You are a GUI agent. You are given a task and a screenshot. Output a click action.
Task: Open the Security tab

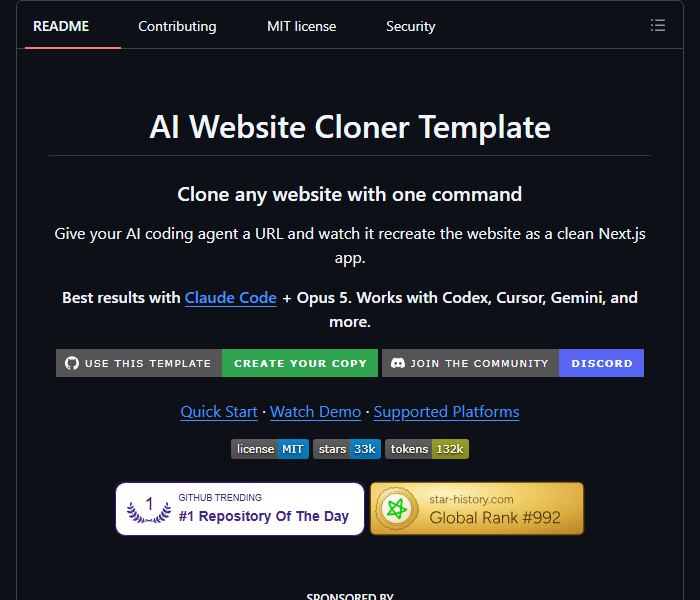[x=411, y=26]
